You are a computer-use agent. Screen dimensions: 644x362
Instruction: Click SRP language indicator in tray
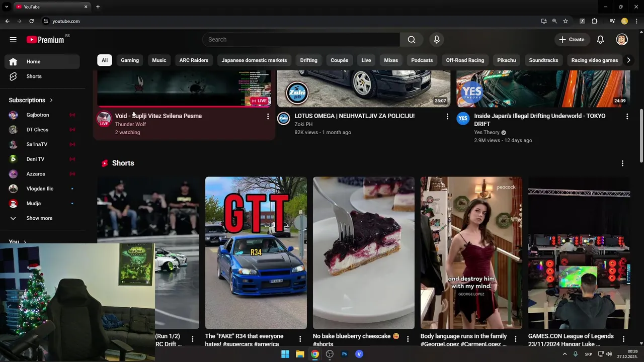point(588,354)
